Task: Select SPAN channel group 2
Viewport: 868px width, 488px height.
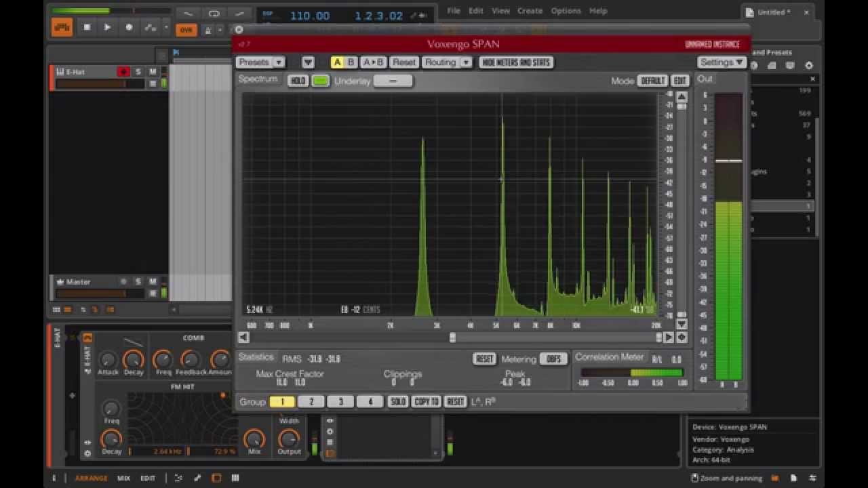Action: [311, 402]
